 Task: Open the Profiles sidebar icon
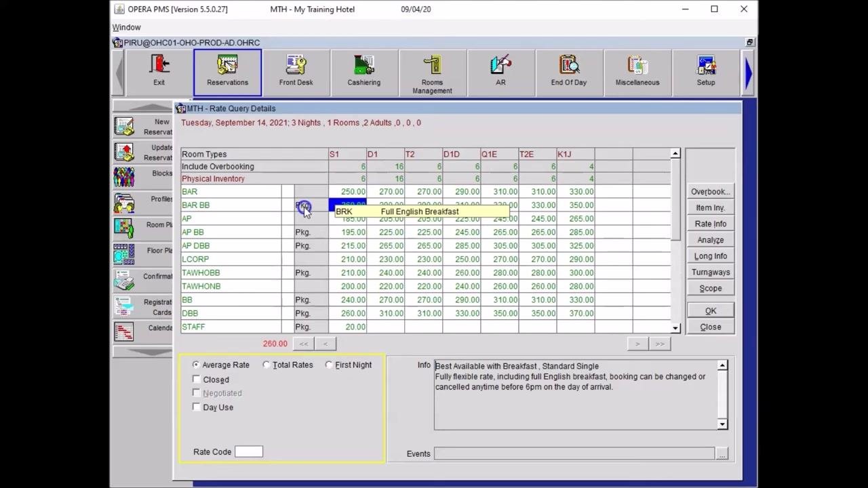124,203
